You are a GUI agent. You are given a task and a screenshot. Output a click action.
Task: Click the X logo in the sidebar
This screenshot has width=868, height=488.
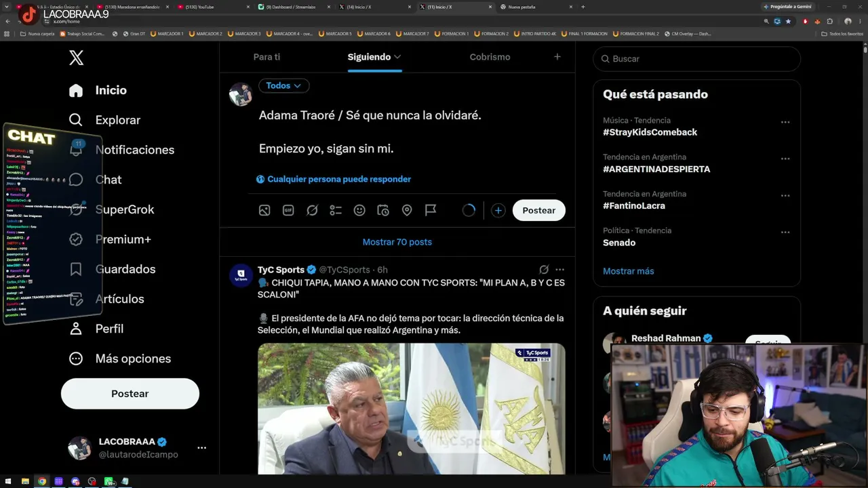click(x=76, y=58)
